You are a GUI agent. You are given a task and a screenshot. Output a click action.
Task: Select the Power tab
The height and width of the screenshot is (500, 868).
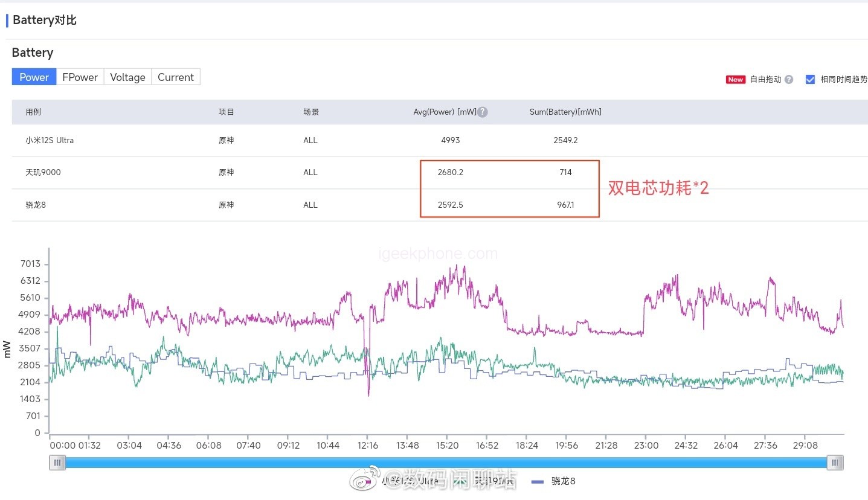[x=34, y=77]
